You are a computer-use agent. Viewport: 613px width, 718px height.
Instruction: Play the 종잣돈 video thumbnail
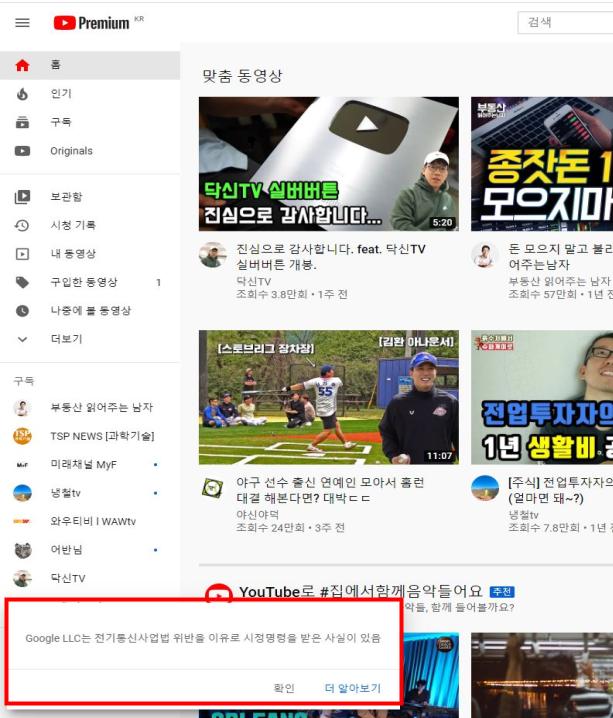[x=542, y=164]
